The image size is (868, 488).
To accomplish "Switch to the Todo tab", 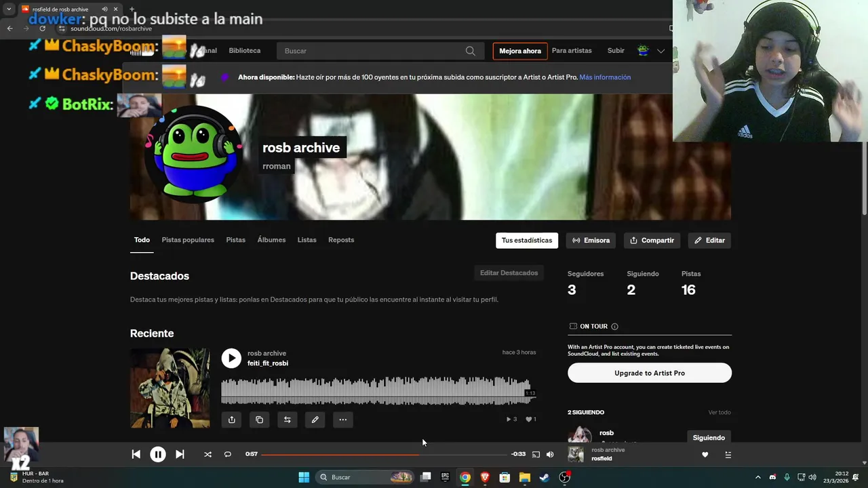I will [142, 240].
